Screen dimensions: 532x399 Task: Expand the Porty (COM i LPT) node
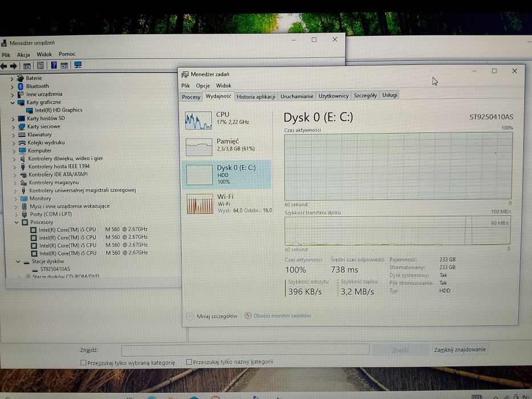click(15, 215)
